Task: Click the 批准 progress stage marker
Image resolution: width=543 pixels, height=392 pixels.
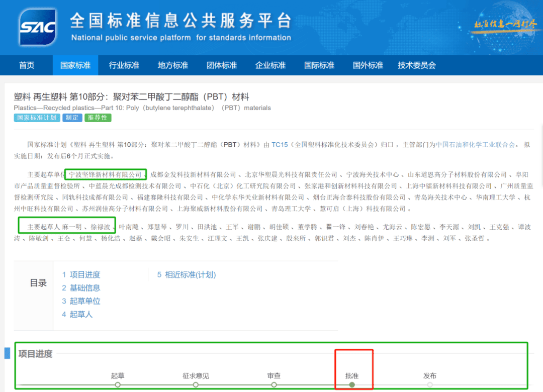Action: (352, 384)
